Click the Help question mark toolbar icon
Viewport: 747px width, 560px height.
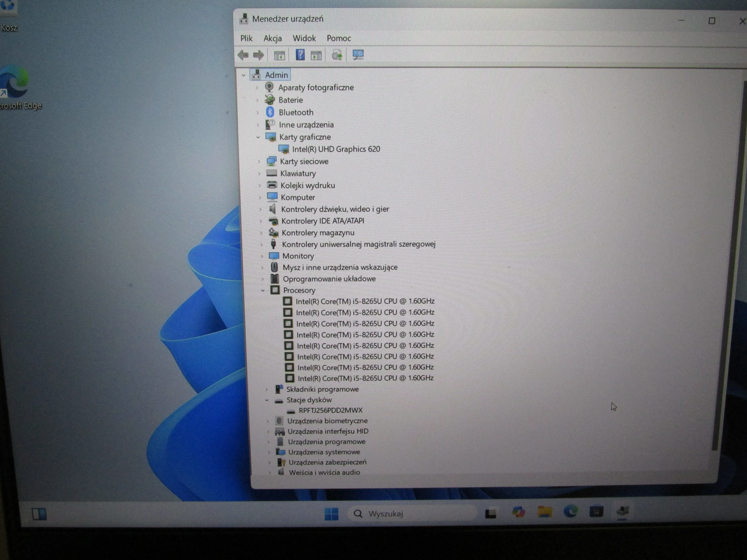coord(300,55)
